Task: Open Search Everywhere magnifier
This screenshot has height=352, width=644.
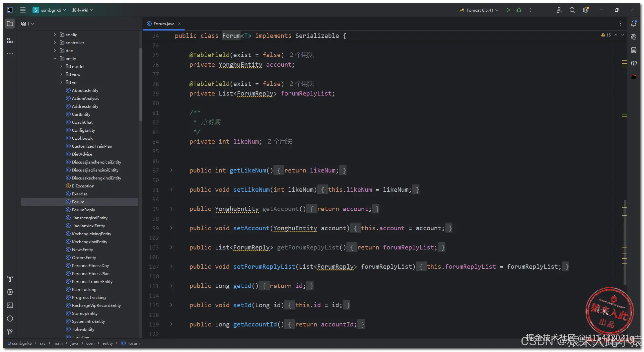Action: point(572,10)
